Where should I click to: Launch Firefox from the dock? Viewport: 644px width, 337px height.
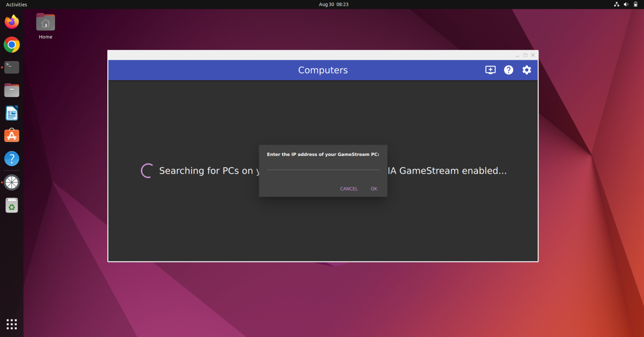click(x=11, y=22)
